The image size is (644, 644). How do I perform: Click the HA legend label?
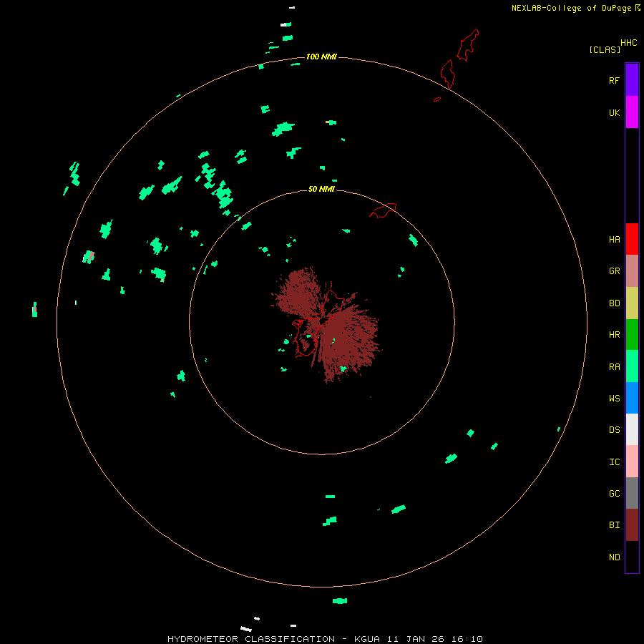click(614, 239)
